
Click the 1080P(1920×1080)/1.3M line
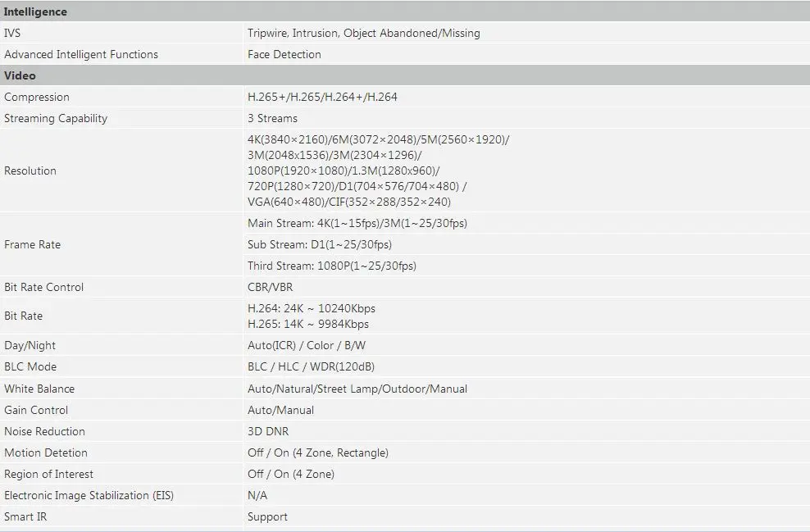[344, 171]
